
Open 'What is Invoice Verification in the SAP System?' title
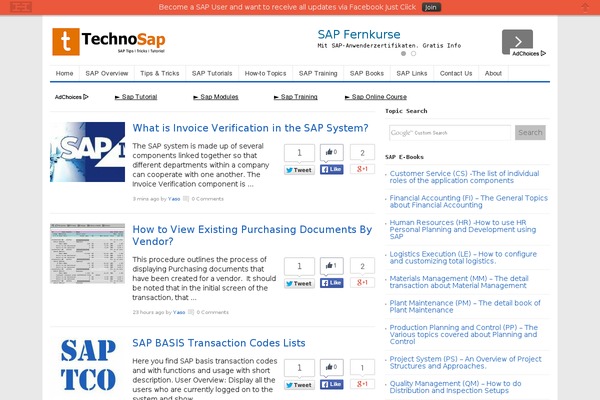pyautogui.click(x=250, y=128)
